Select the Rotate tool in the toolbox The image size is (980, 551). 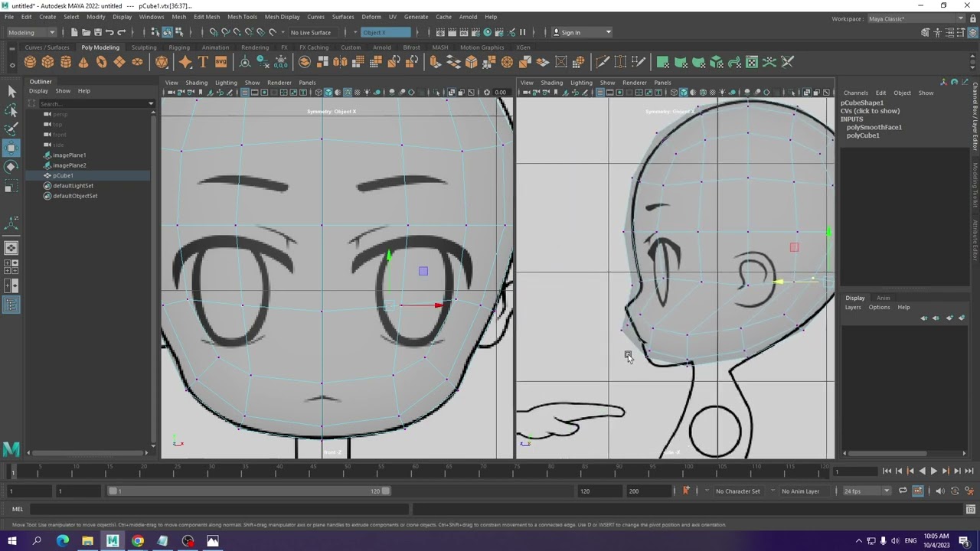(11, 167)
